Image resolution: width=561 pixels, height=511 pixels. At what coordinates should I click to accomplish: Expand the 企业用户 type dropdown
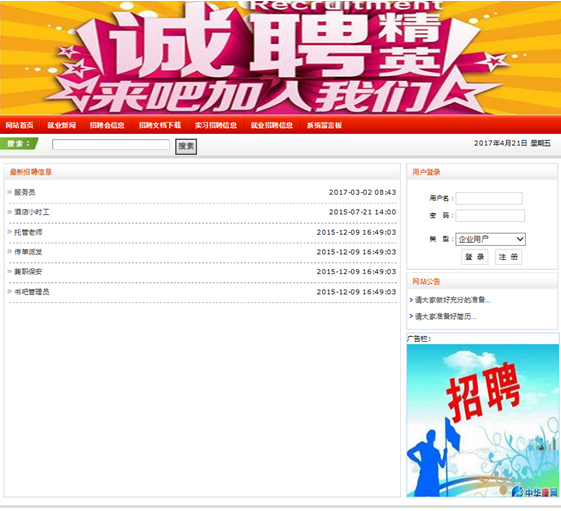pyautogui.click(x=491, y=239)
